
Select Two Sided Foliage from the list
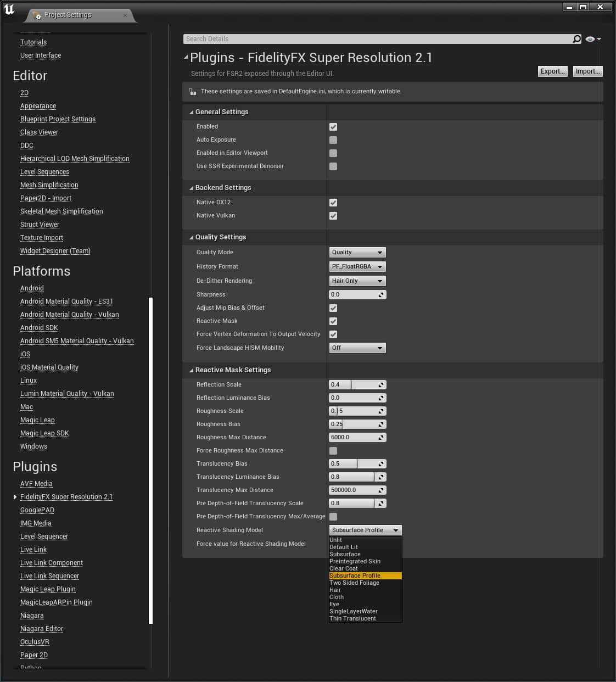(x=354, y=583)
